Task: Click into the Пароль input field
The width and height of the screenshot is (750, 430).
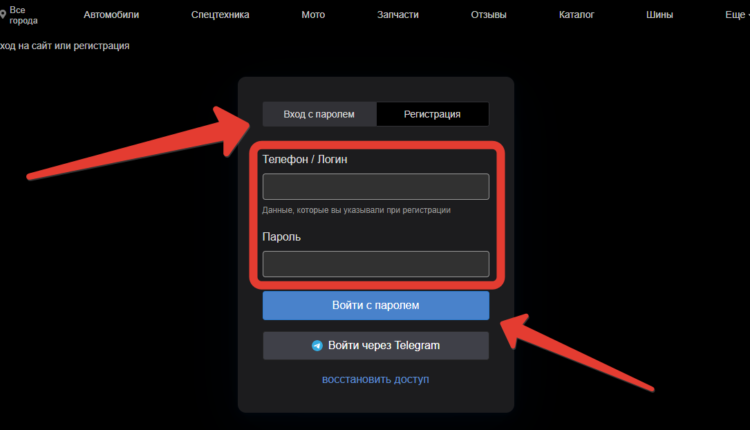Action: pos(375,264)
